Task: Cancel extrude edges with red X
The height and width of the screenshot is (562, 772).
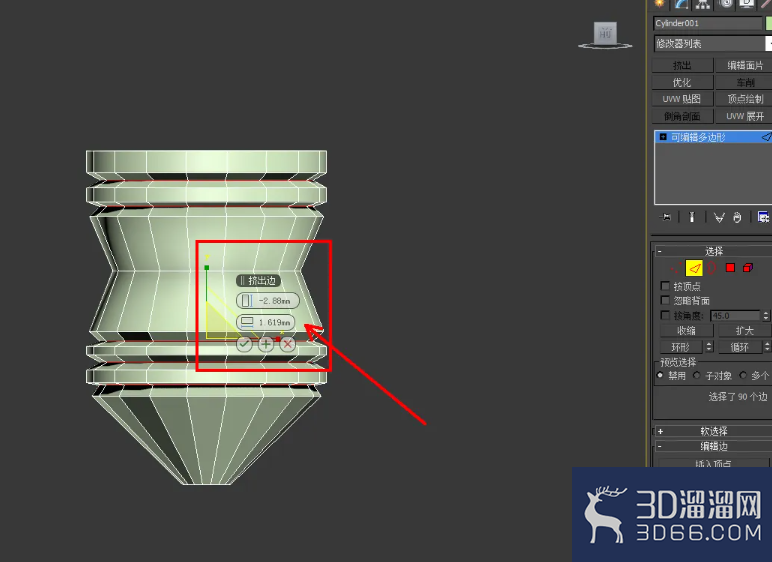Action: pyautogui.click(x=288, y=344)
